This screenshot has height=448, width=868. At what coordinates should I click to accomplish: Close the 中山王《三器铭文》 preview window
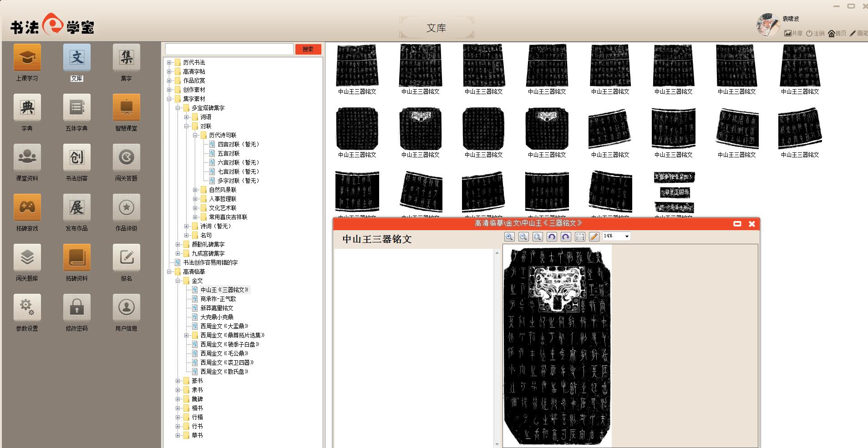(752, 224)
